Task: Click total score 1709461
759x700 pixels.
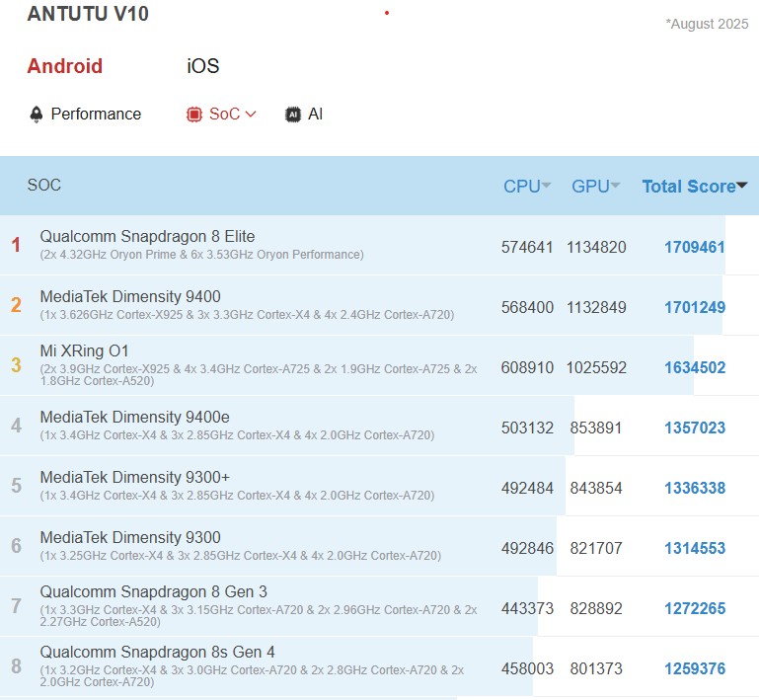Action: coord(695,248)
